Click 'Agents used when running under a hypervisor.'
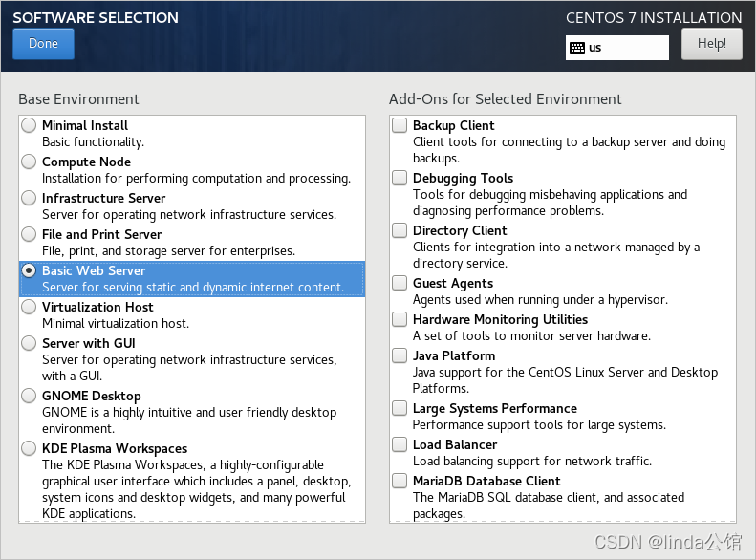The width and height of the screenshot is (756, 560). (x=541, y=300)
